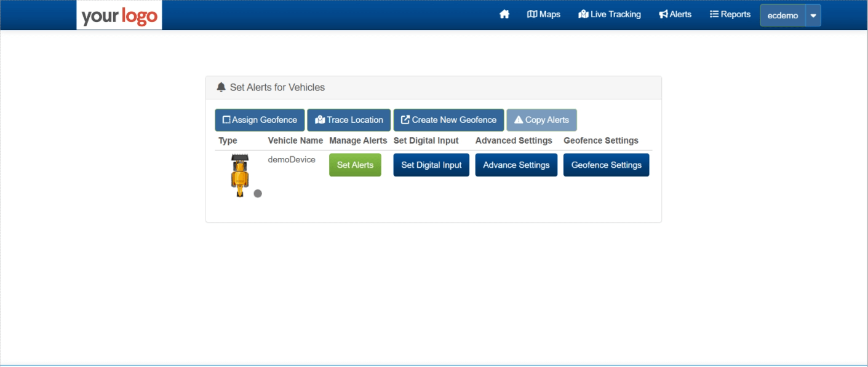Click the "your logo" image top left

pyautogui.click(x=119, y=15)
